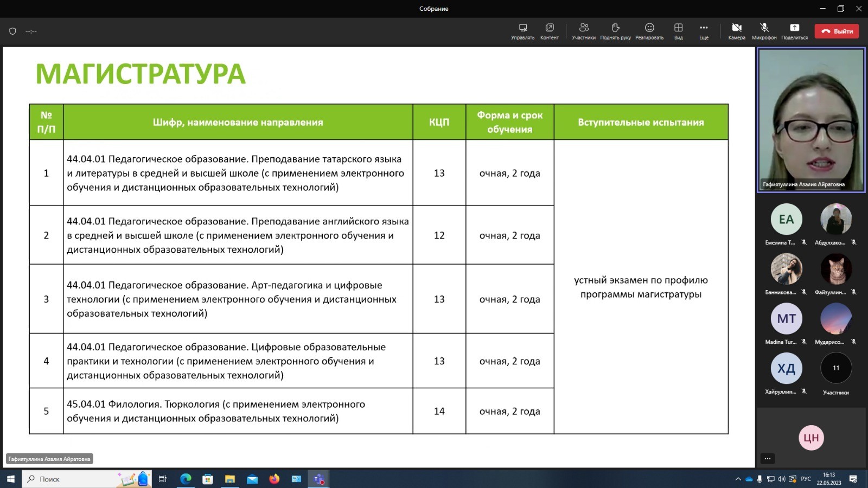Open the Участники tile showing 11 participants

point(836,368)
